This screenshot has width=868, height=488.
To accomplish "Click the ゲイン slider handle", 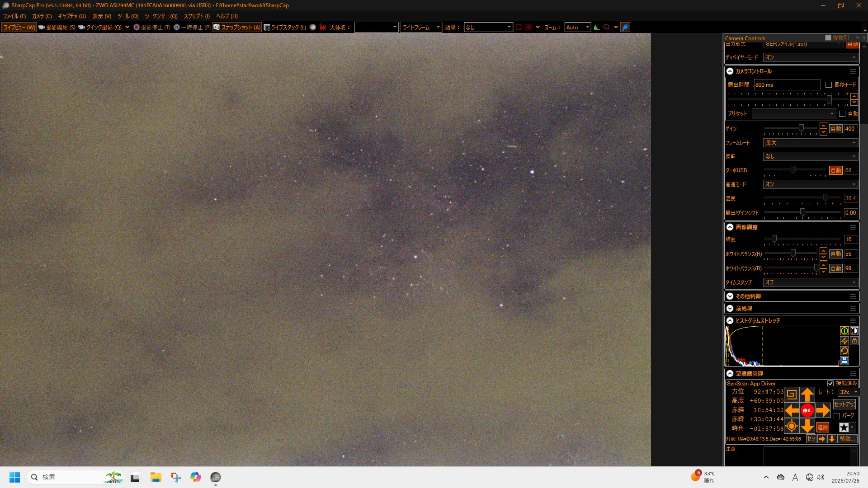I will (801, 129).
